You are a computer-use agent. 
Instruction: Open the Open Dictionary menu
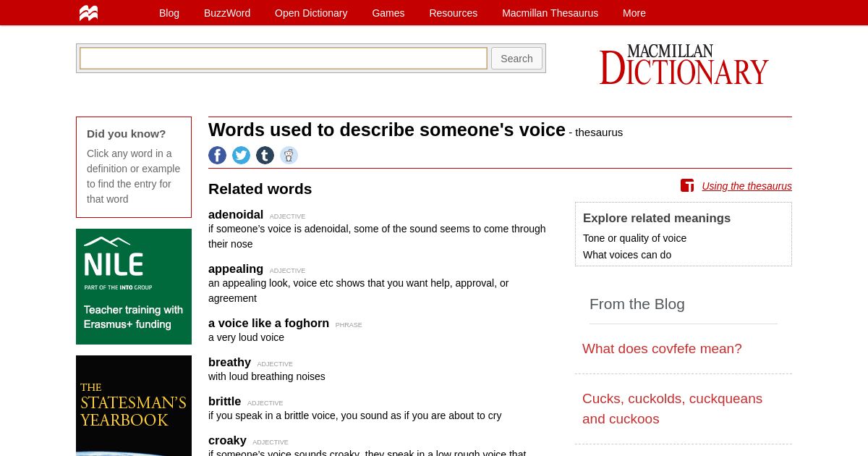[311, 13]
